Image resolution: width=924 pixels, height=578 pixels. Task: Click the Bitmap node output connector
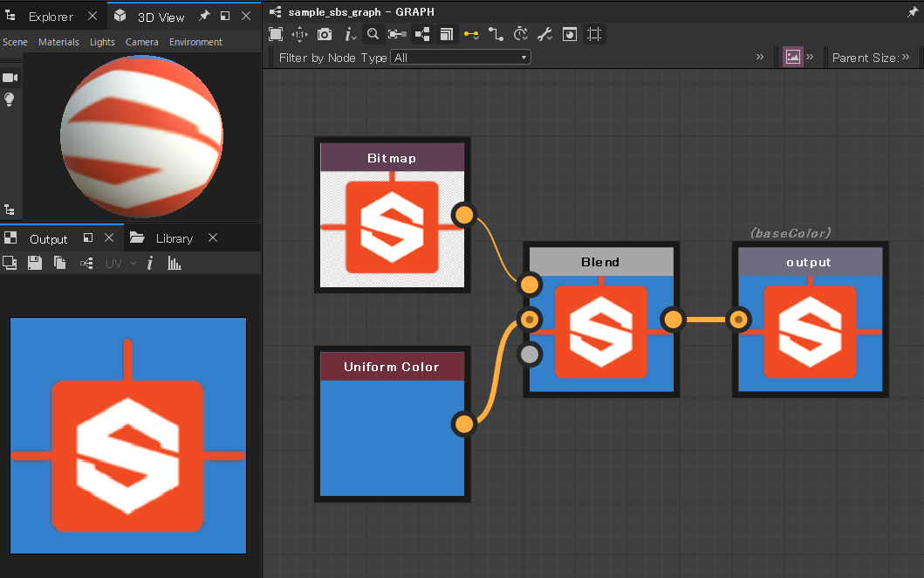[x=464, y=215]
